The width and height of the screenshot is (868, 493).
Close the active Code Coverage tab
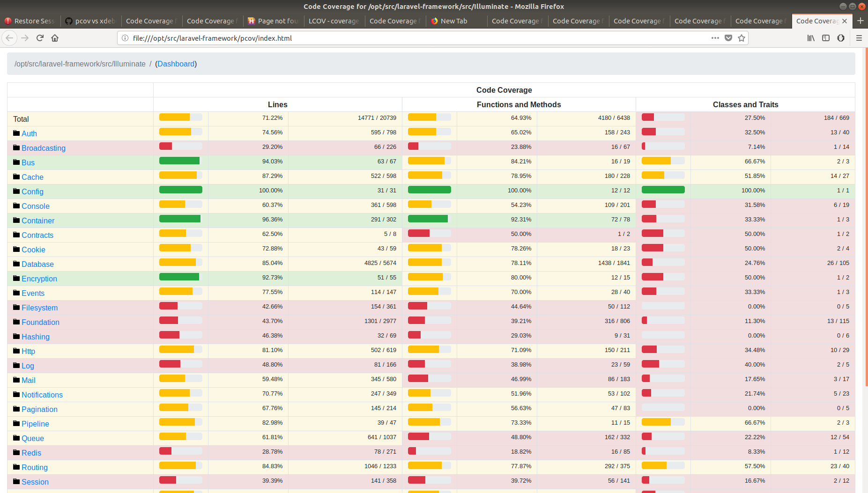[845, 21]
